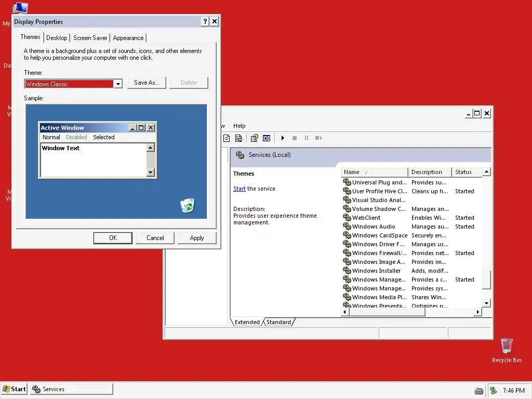The height and width of the screenshot is (399, 532).
Task: Click the Start Service play icon
Action: pyautogui.click(x=283, y=138)
